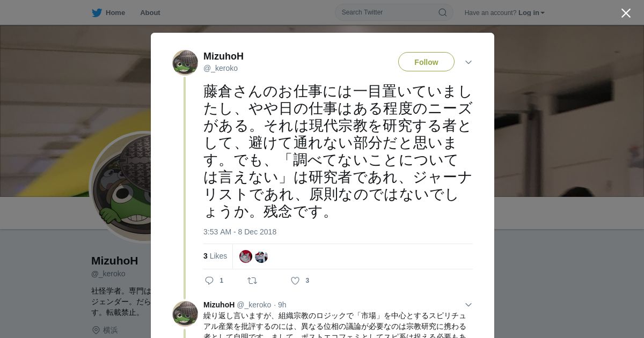
Task: Open the Log in dropdown
Action: tap(531, 12)
